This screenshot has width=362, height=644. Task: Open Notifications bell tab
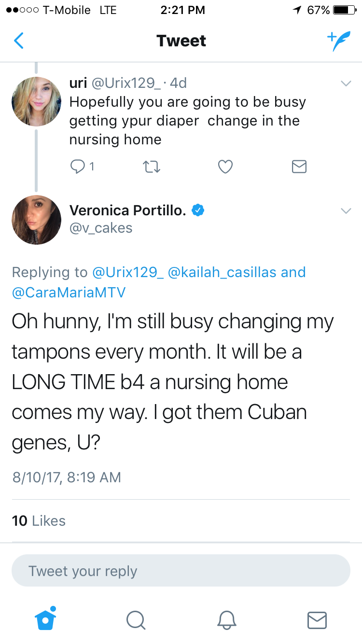[x=226, y=620]
